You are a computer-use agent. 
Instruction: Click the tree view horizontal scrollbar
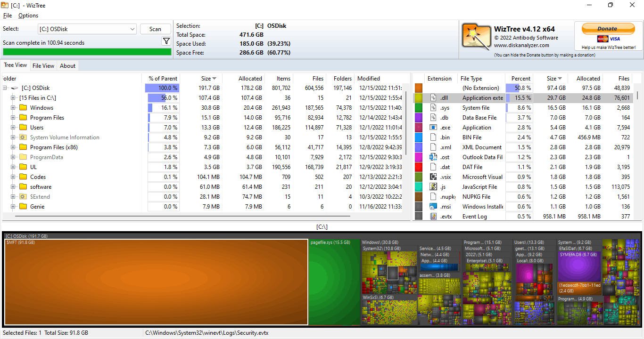click(x=183, y=216)
